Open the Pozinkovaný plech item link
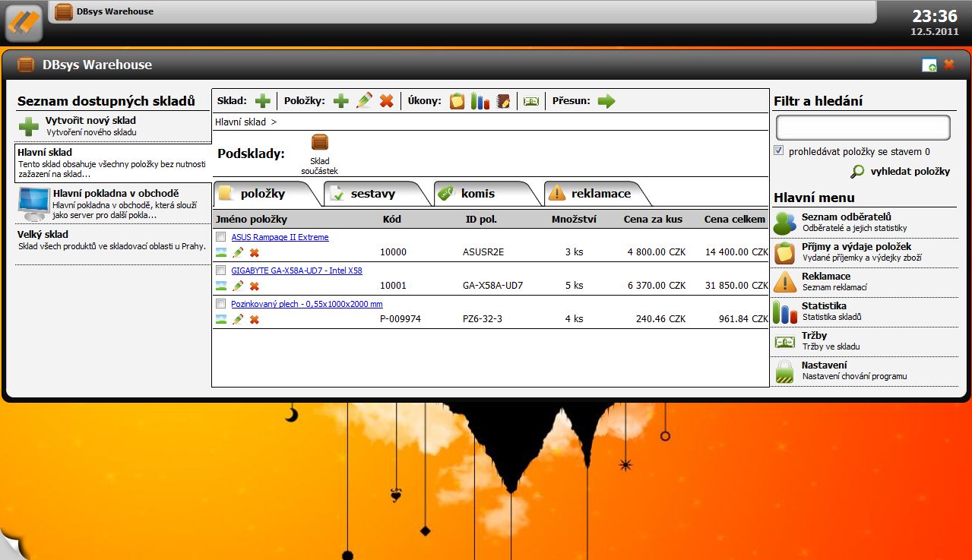Screen dimensions: 972x560 pyautogui.click(x=306, y=304)
